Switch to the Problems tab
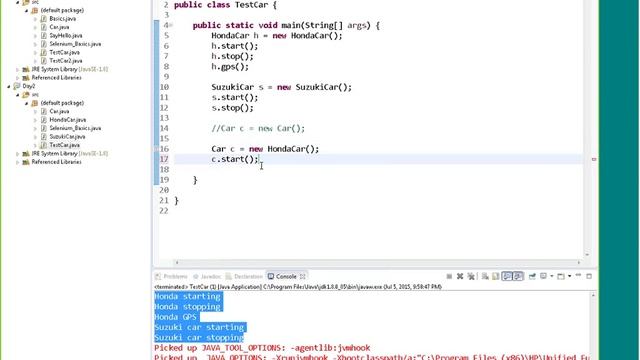Image resolution: width=640 pixels, height=360 pixels. click(171, 276)
